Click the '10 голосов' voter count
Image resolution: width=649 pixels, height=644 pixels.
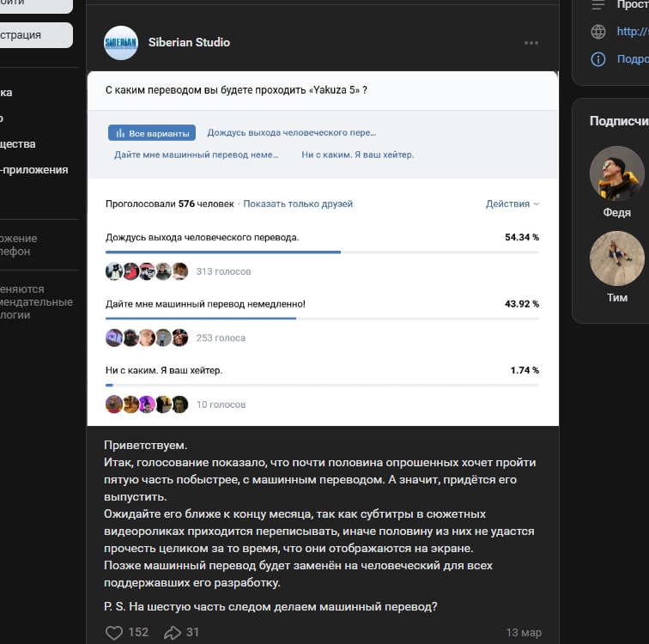coord(221,404)
